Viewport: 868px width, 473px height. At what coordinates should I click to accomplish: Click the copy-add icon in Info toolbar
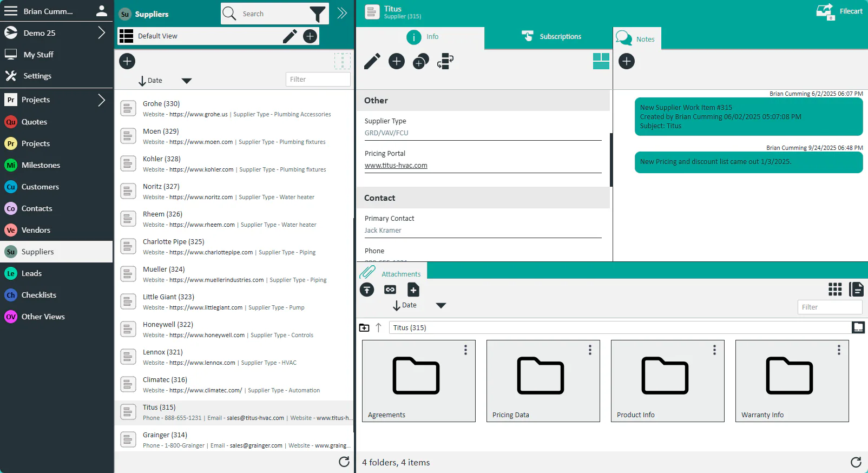[420, 61]
